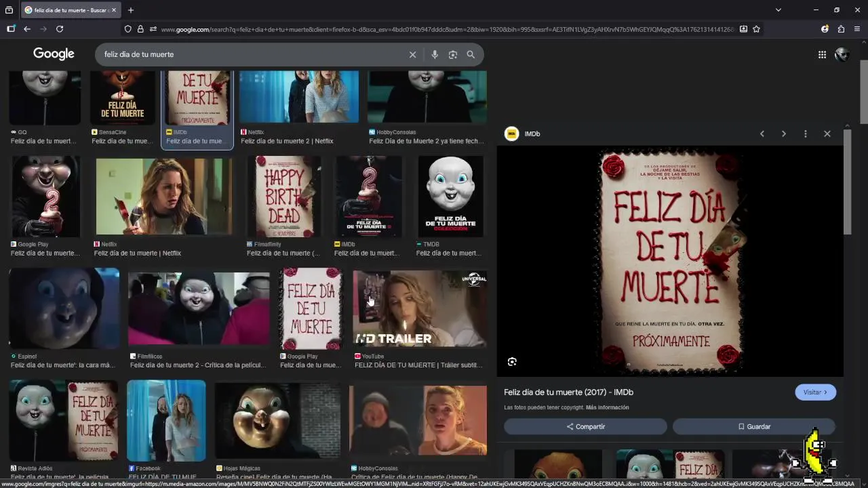
Task: Reload the current page
Action: [60, 29]
